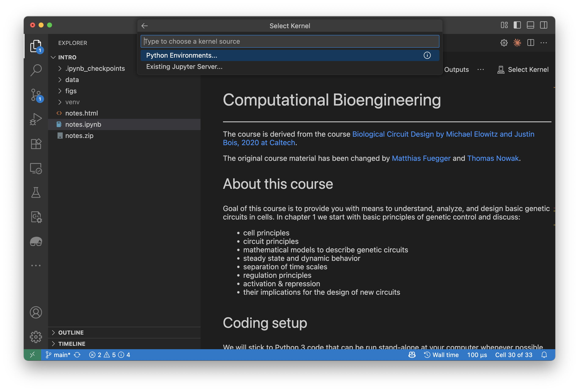Split the notebook editor with the split icon
Viewport: 579px width, 392px height.
point(531,43)
